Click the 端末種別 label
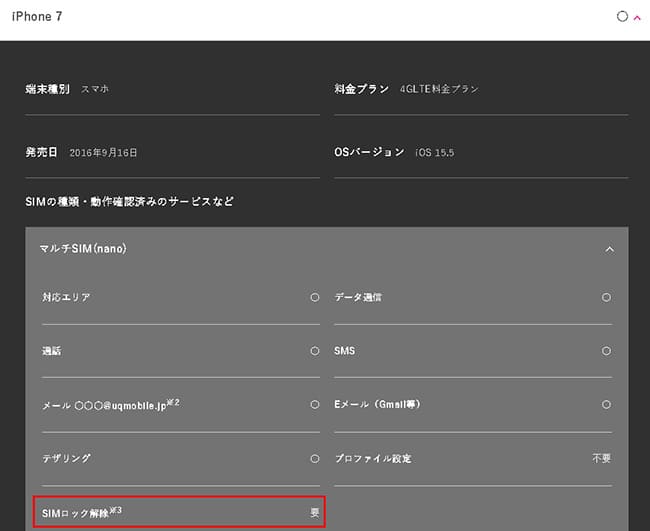Viewport: 650px width, 531px height. (x=47, y=89)
